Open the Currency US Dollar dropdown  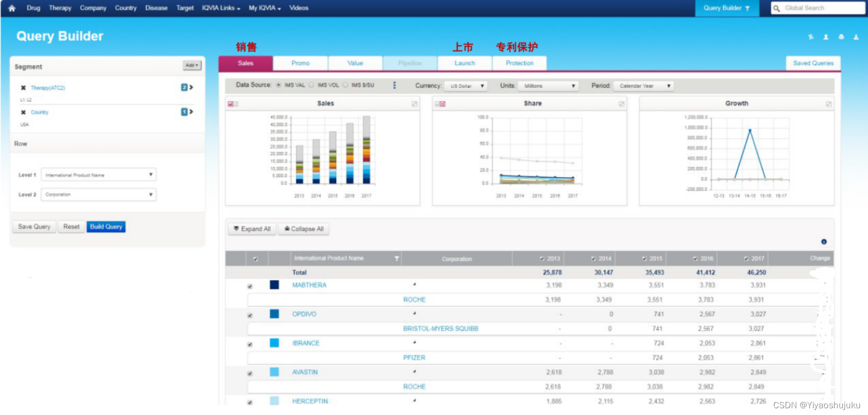[466, 86]
